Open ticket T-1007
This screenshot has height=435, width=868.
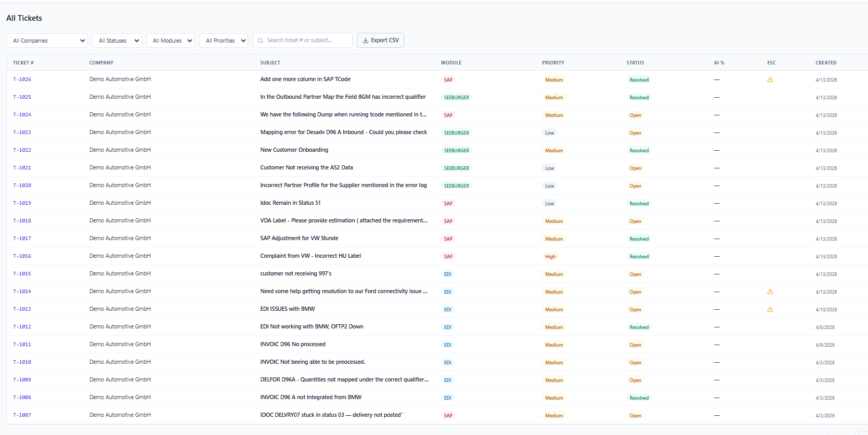[x=22, y=415]
